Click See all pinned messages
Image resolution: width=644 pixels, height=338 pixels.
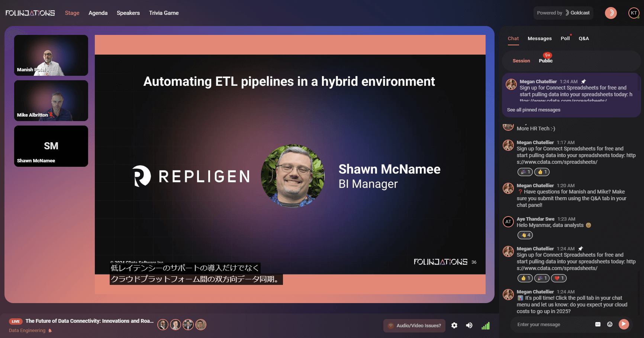click(x=534, y=110)
